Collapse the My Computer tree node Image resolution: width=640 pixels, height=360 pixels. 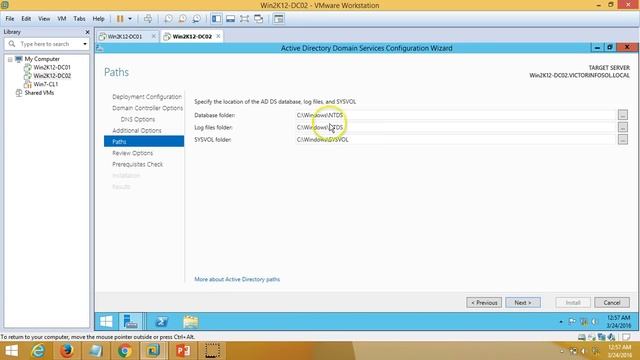(x=10, y=59)
